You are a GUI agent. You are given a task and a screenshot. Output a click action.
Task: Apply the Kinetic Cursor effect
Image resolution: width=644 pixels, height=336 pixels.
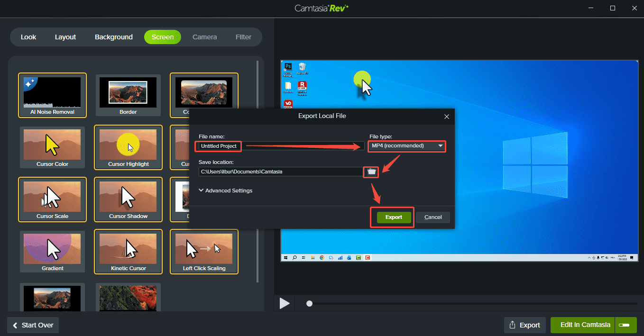[x=128, y=252]
